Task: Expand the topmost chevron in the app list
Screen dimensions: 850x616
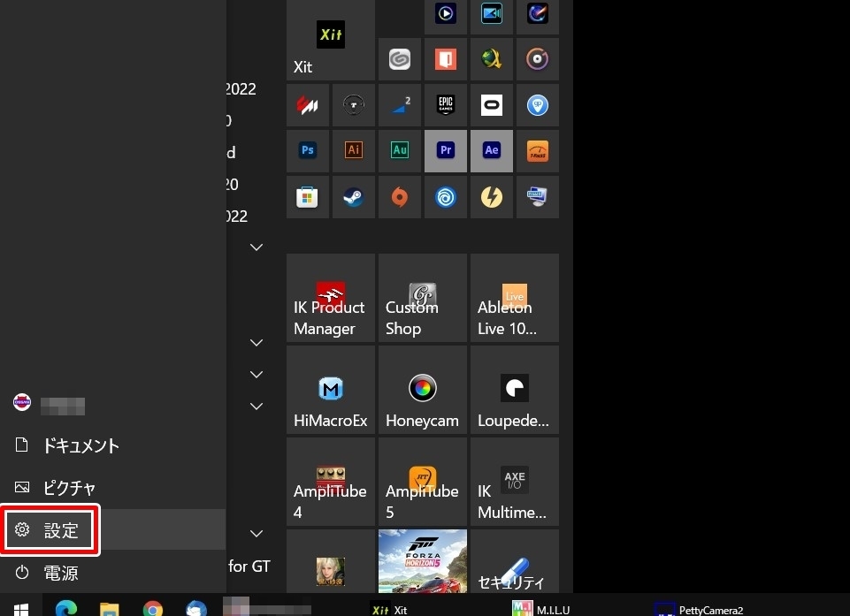Action: pos(257,247)
